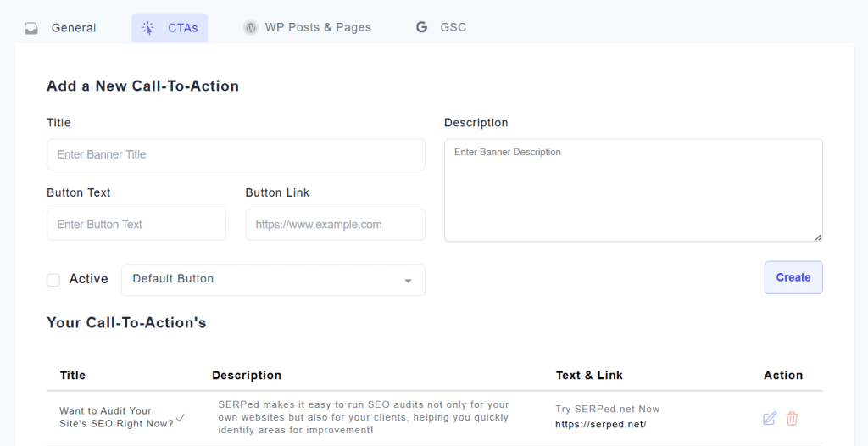
Task: Select the Button Link URL field
Action: coord(335,225)
